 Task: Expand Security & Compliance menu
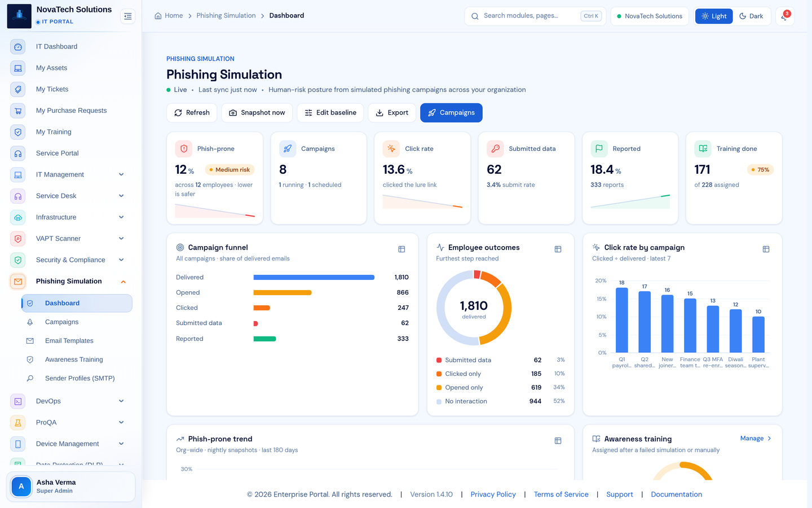pyautogui.click(x=121, y=260)
